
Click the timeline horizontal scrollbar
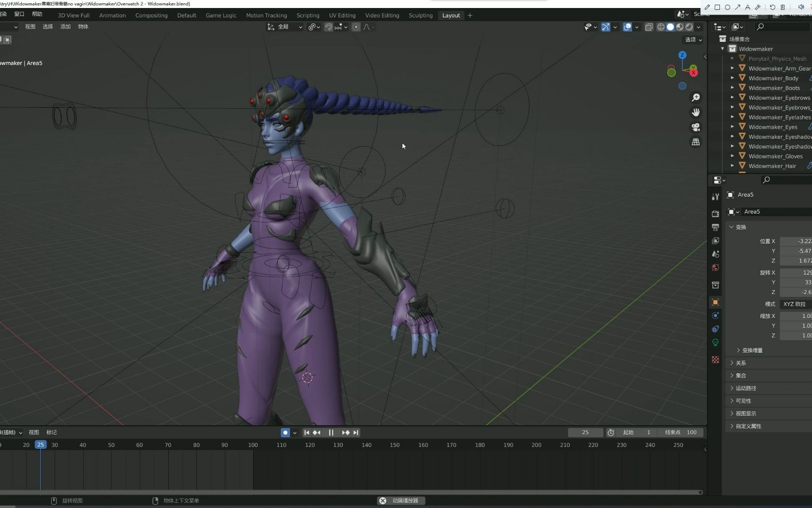point(351,492)
